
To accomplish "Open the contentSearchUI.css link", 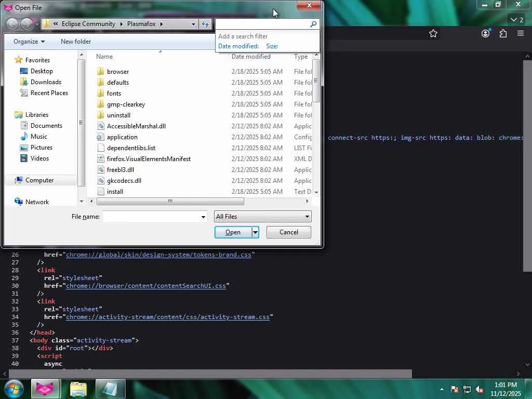I will (146, 286).
